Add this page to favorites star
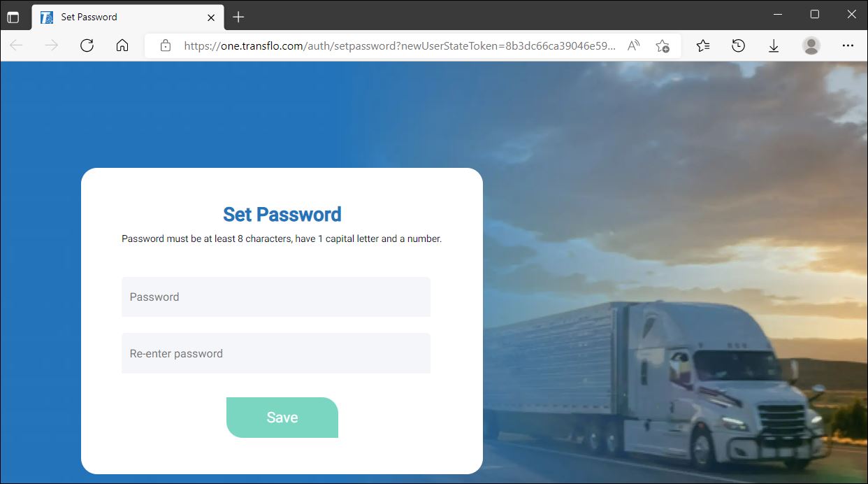Screen dimensions: 868x484 (x=663, y=45)
